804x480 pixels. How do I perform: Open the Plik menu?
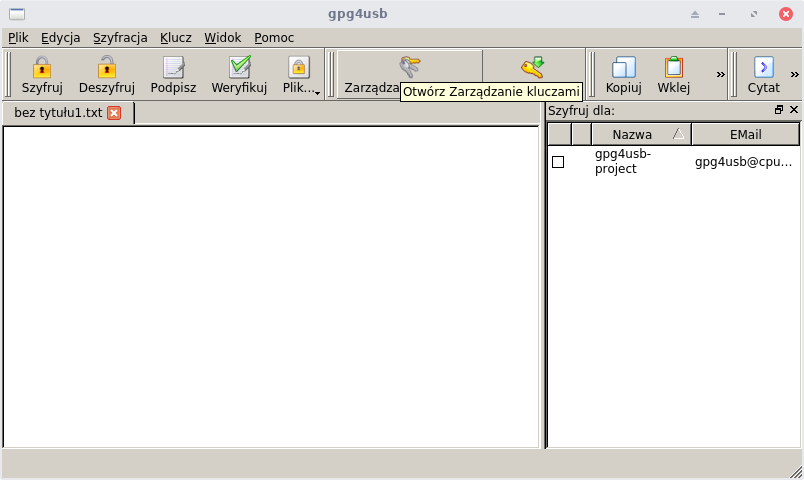[18, 37]
